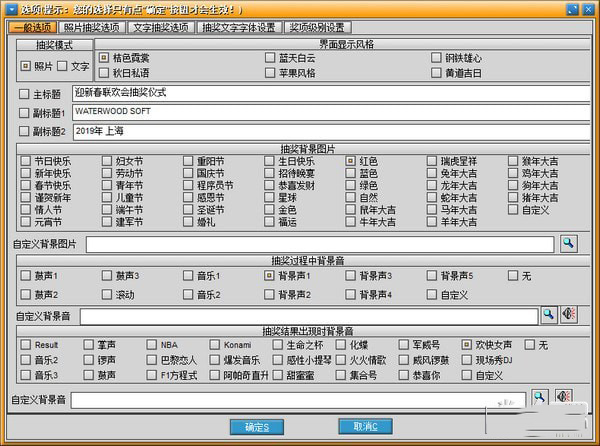Select 苹果风格 interface style
The image size is (600, 446).
[x=271, y=73]
